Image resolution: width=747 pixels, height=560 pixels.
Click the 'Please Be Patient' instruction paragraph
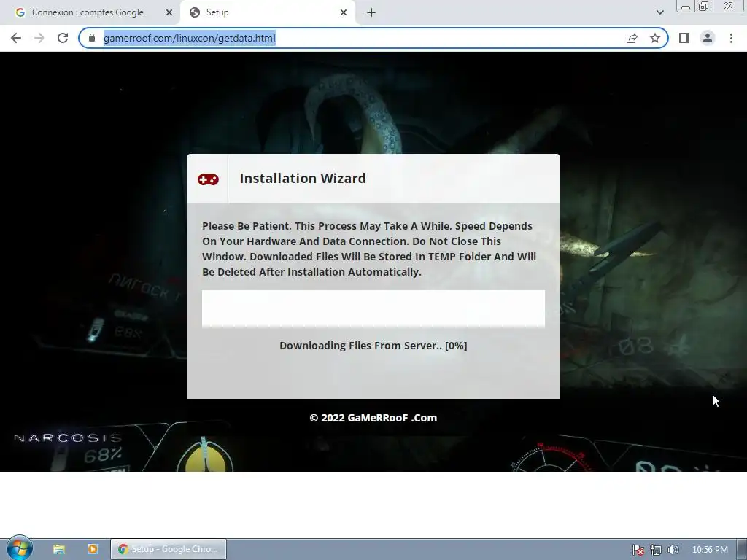point(369,249)
